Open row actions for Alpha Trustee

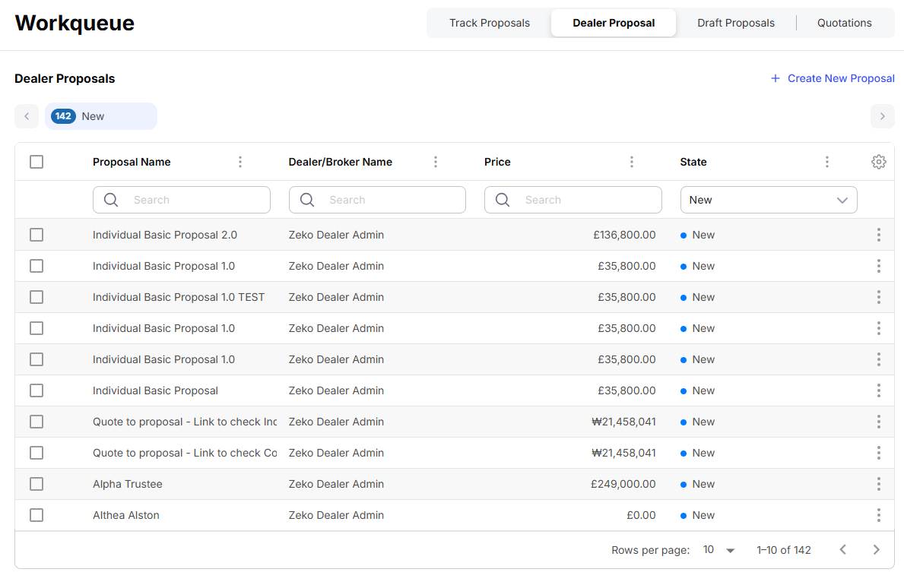coord(879,483)
